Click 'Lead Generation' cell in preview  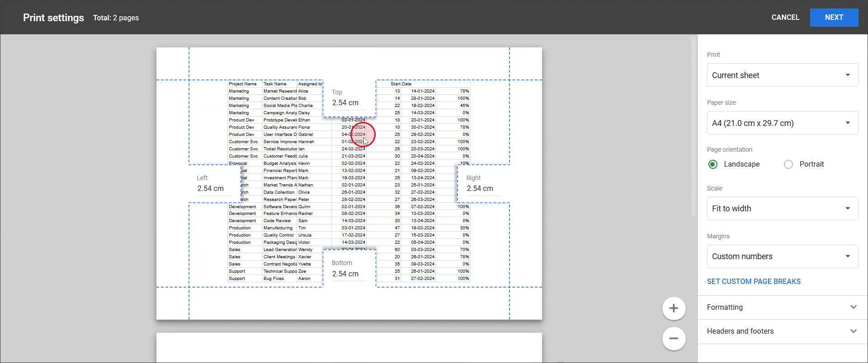click(x=280, y=250)
